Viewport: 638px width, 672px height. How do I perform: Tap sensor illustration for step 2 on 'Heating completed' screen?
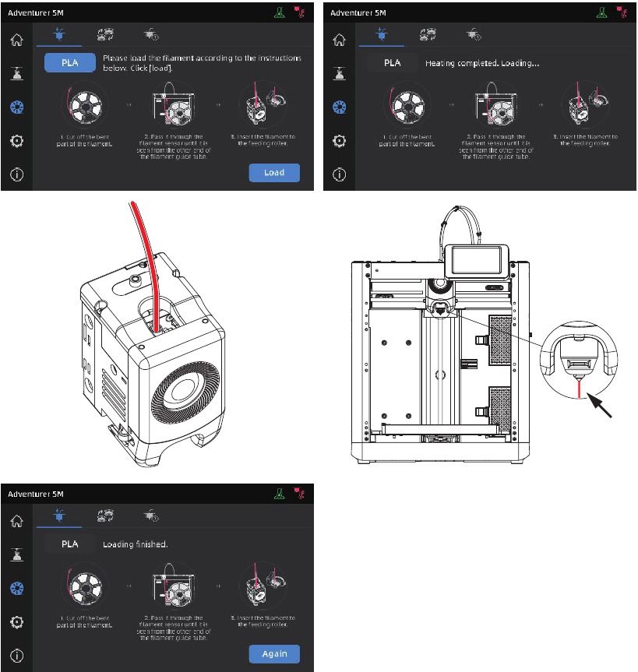click(496, 105)
